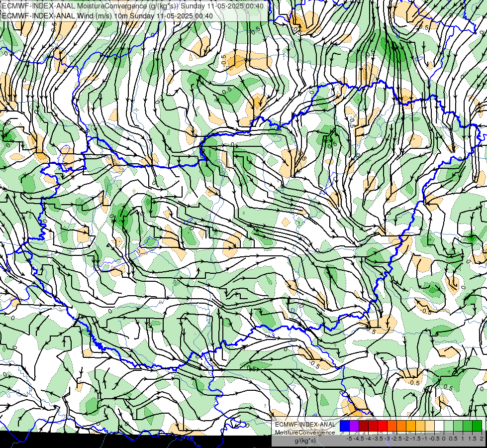487x448 pixels.
Task: Click the MoistureConvergence label in the legend
Action: point(305,433)
